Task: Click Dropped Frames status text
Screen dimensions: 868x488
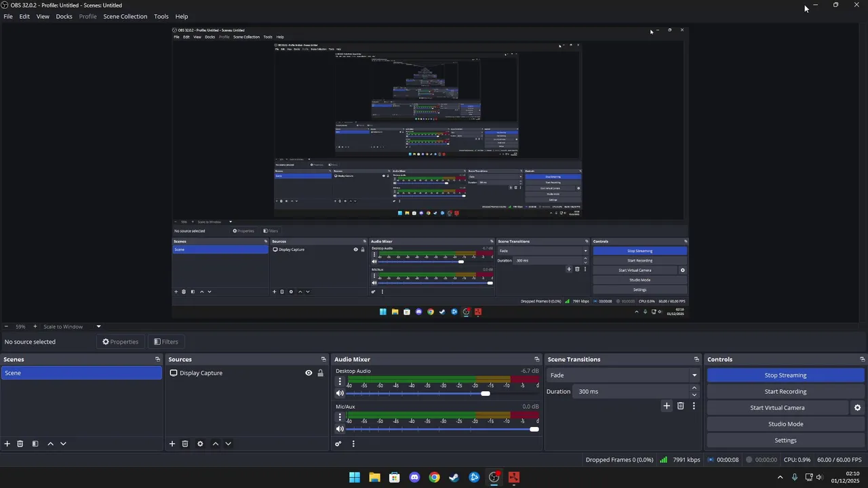Action: 620,460
